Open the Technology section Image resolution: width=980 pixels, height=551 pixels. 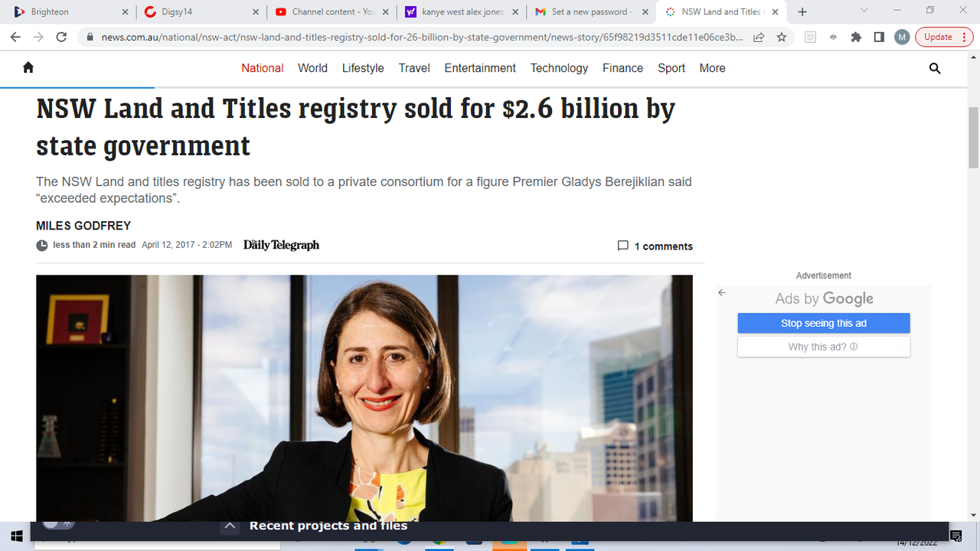tap(559, 68)
